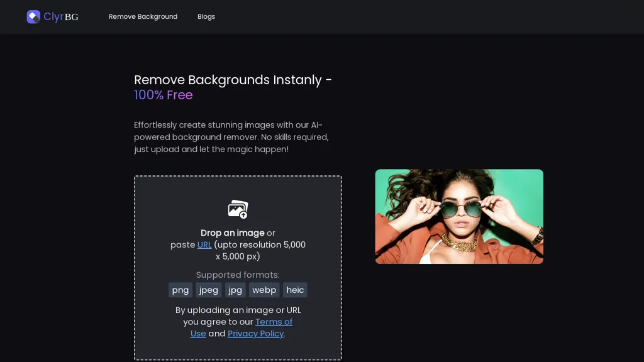Go to the Blogs page
Screen dimensions: 644x362
pyautogui.click(x=206, y=16)
